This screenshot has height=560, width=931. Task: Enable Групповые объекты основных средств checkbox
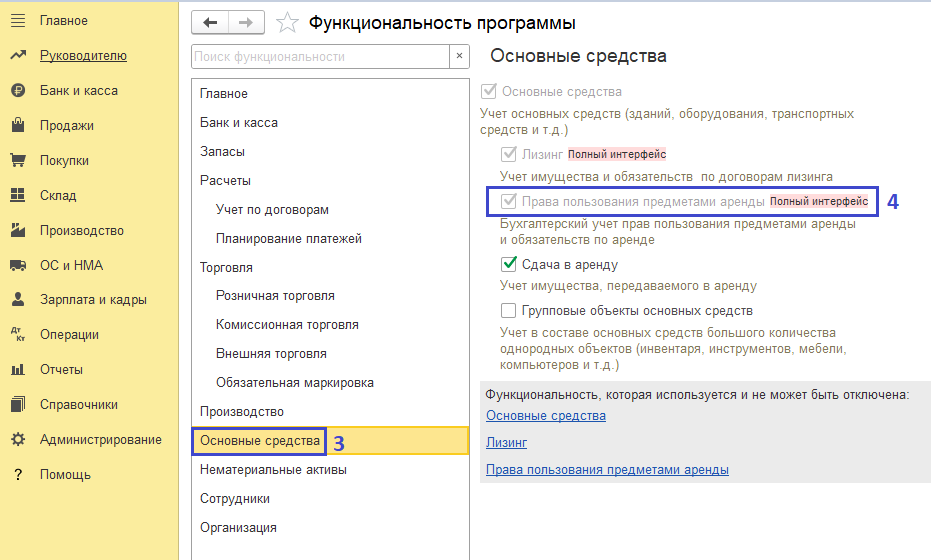pos(509,311)
